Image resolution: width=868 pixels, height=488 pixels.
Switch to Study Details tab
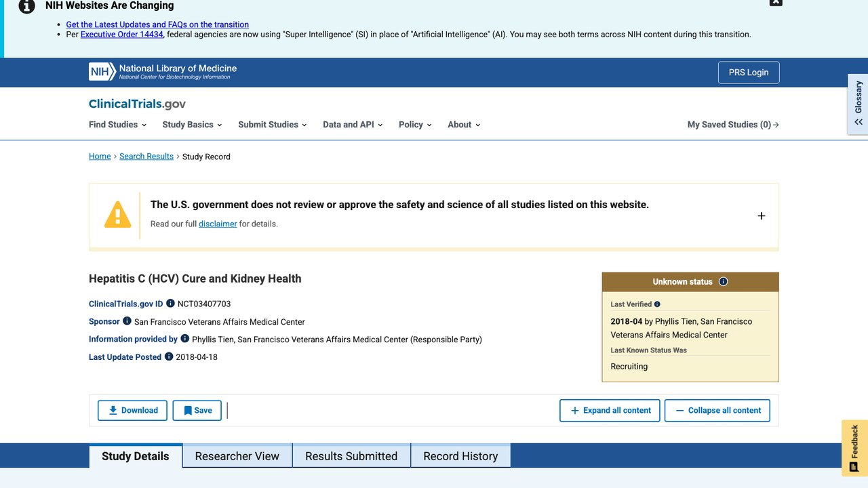[x=136, y=456]
